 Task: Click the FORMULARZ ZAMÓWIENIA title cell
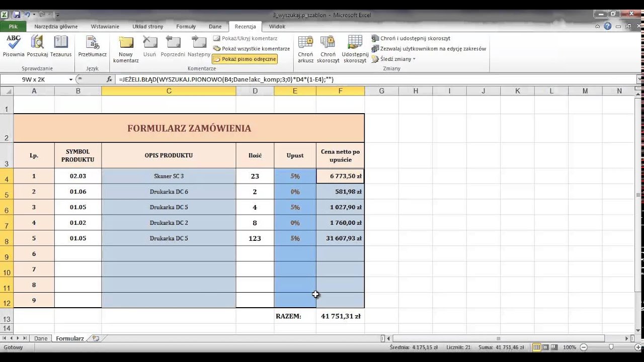click(x=189, y=128)
